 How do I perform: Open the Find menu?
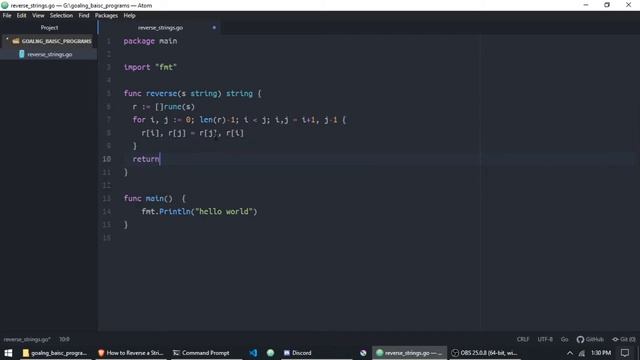pos(84,16)
